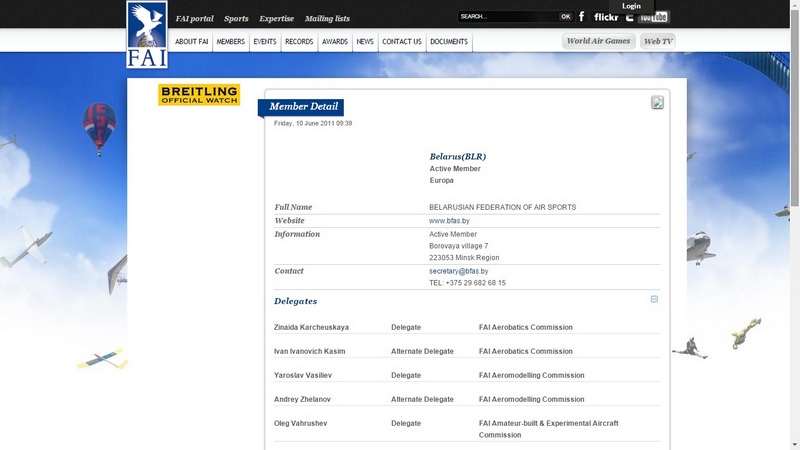Click the Breitling Official Watch banner
Image resolution: width=800 pixels, height=450 pixels.
(199, 95)
